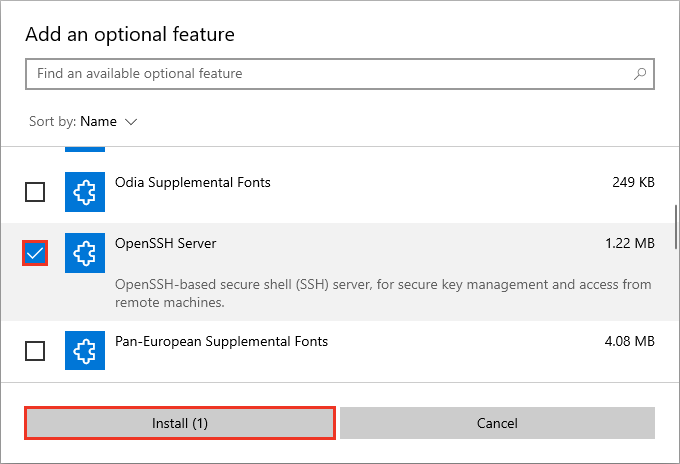Select the Pan-European Supplemental Fonts label
The width and height of the screenshot is (680, 464).
tap(221, 341)
